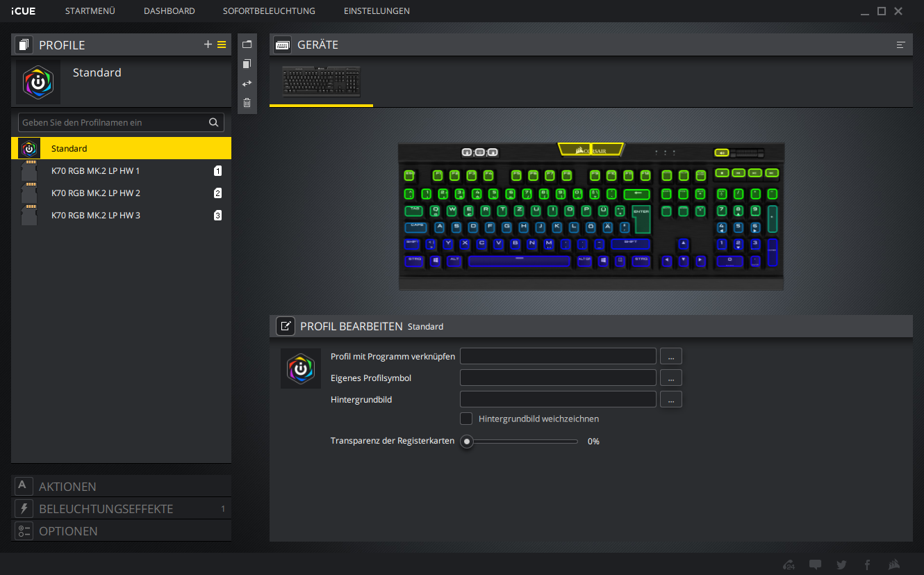Open the Twitter icon in the footer
Image resolution: width=924 pixels, height=575 pixels.
tap(841, 565)
